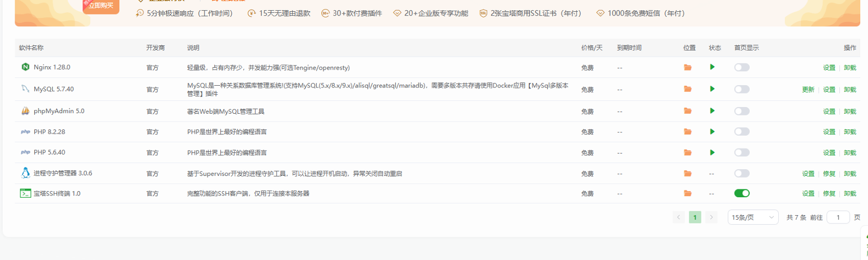868x260 pixels.
Task: Disable homepage display for 宝塔SSH终端
Action: [742, 193]
